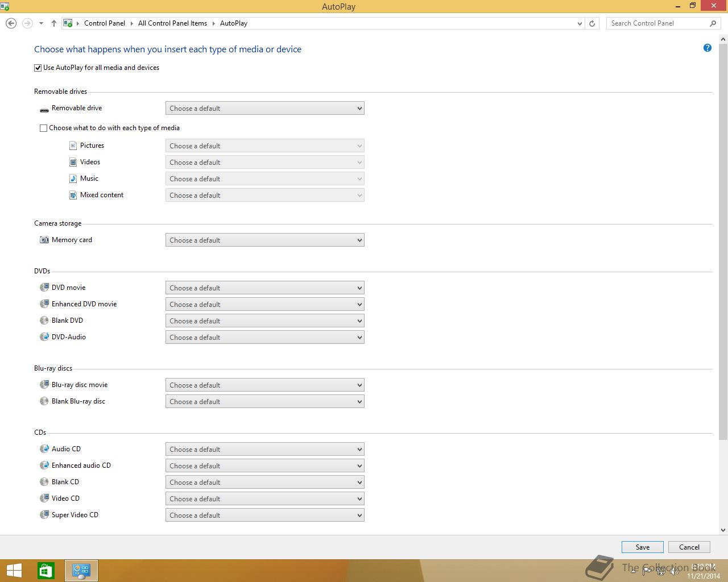728x582 pixels.
Task: Open the Blu-ray disc movie dropdown
Action: click(x=265, y=385)
